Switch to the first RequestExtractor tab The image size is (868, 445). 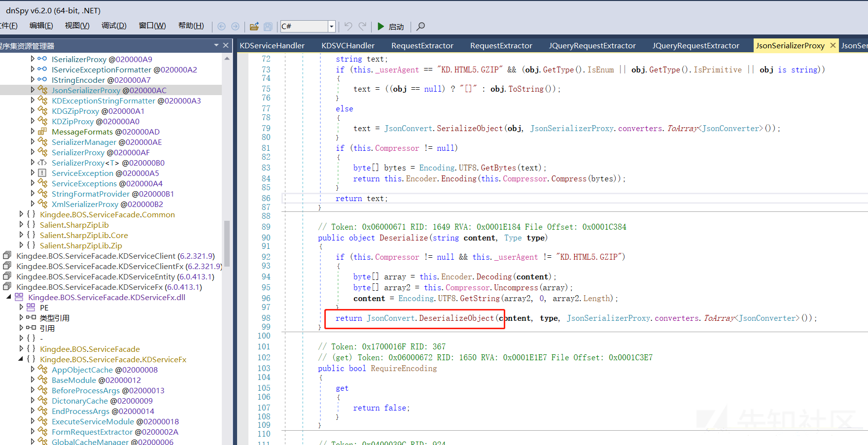[x=422, y=45]
